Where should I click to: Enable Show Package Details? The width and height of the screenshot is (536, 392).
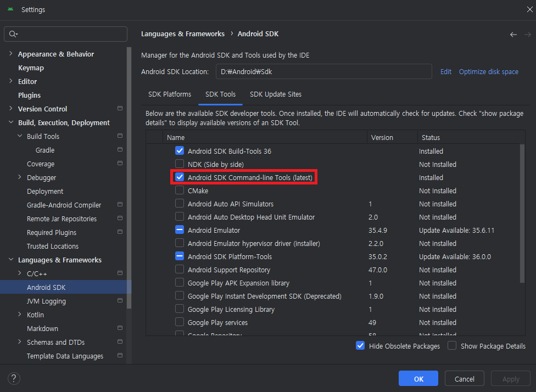pos(452,345)
